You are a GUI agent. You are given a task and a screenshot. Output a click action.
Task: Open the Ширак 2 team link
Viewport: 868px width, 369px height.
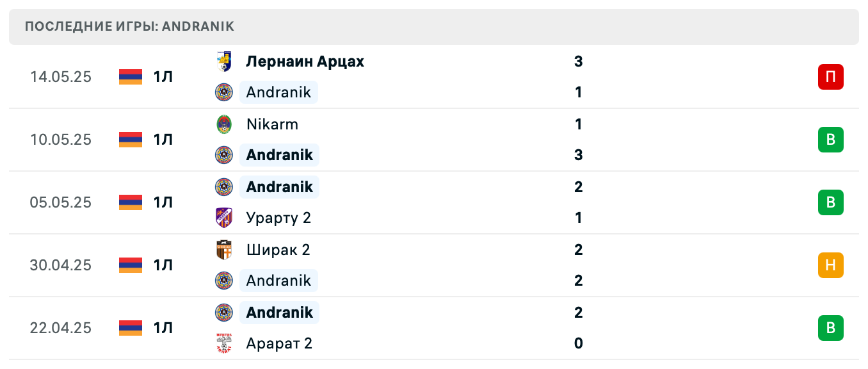[x=278, y=250]
